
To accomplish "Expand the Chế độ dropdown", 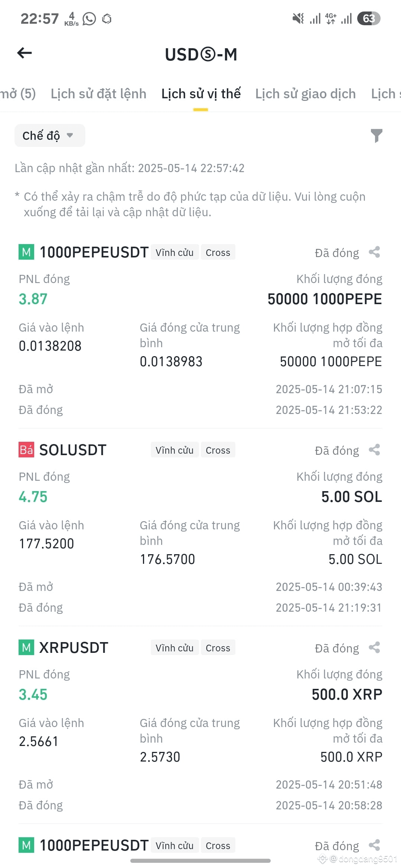I will (x=50, y=135).
